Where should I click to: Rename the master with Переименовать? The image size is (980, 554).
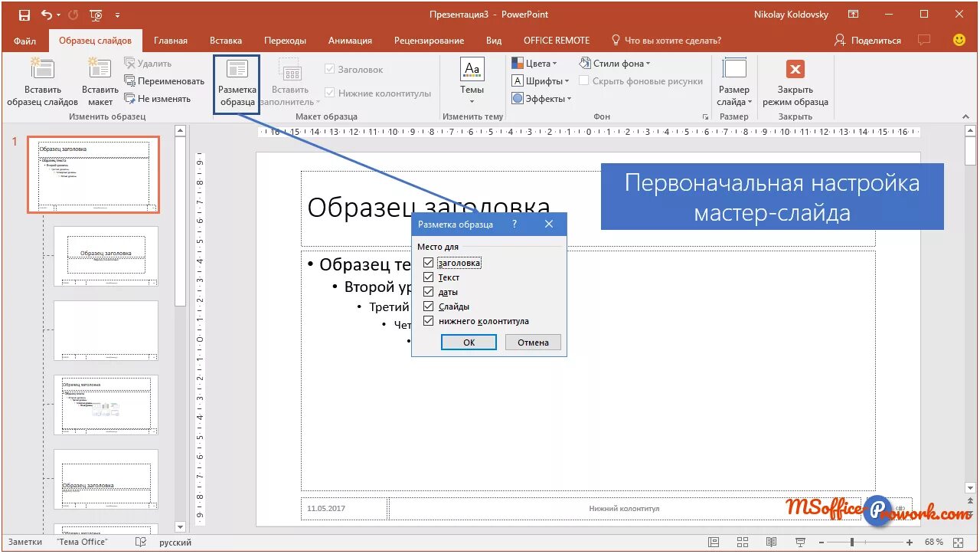(165, 81)
